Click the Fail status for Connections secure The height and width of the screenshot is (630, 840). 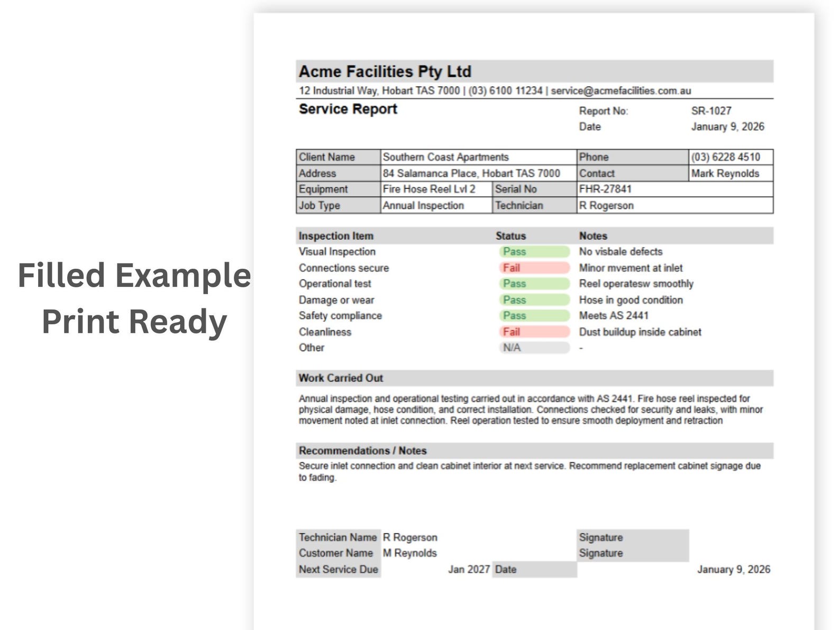[x=534, y=268]
